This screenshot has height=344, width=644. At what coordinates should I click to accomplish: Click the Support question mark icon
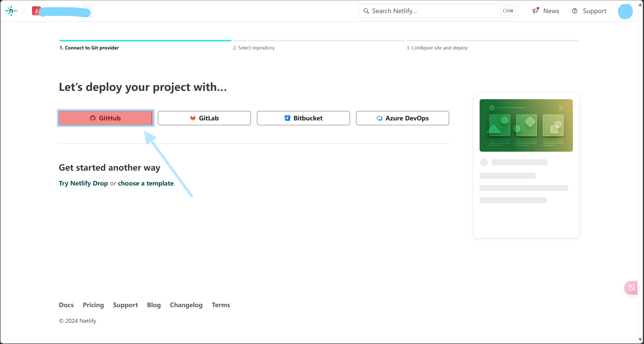point(574,11)
